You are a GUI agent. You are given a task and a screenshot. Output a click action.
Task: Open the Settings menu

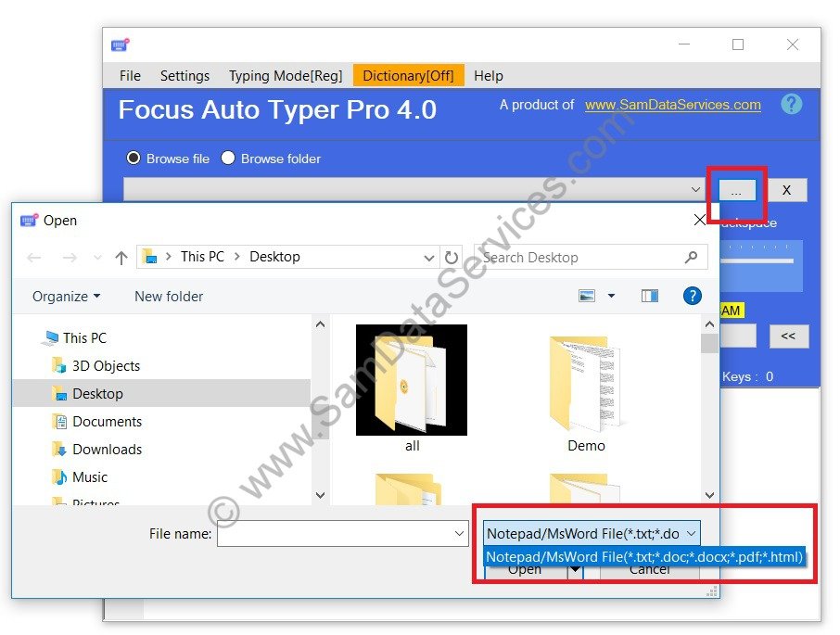(185, 75)
